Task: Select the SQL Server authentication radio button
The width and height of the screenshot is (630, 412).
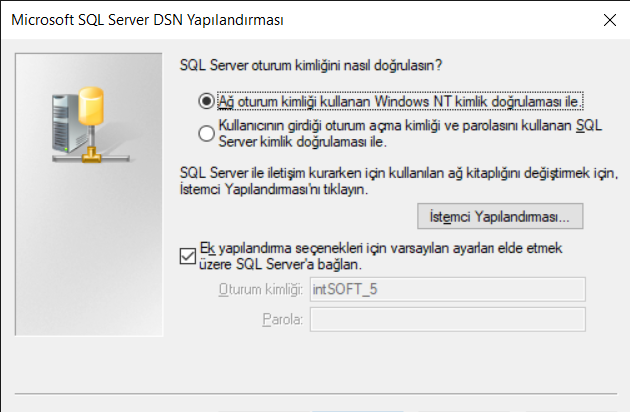Action: point(206,133)
